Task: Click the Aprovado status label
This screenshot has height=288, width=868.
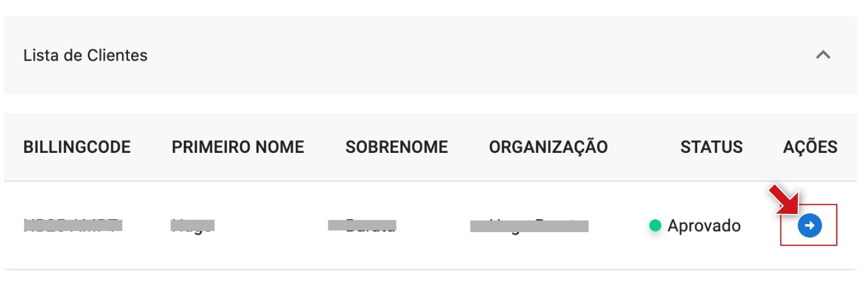Action: pyautogui.click(x=704, y=226)
